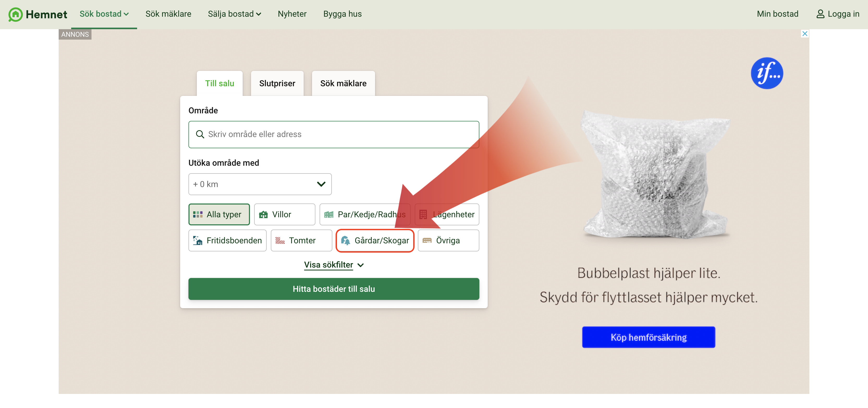
Task: Open the Nyheter menu item
Action: pos(292,14)
